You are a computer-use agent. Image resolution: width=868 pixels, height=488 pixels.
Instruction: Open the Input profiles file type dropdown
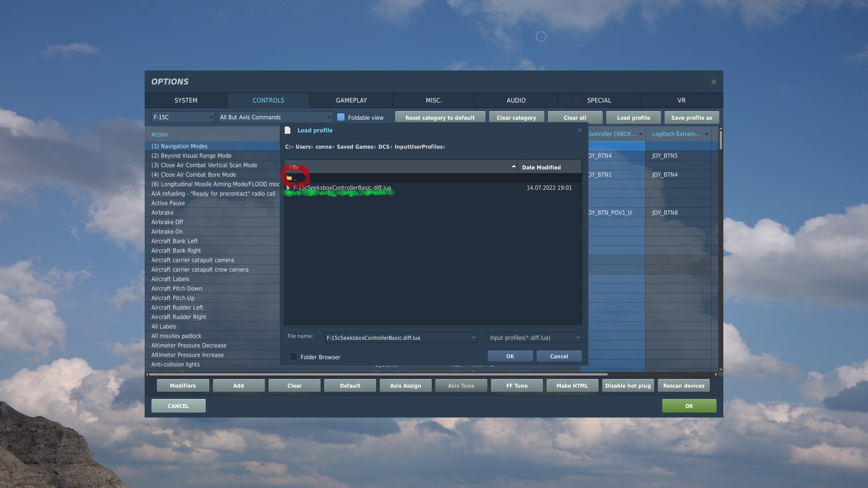pos(534,338)
